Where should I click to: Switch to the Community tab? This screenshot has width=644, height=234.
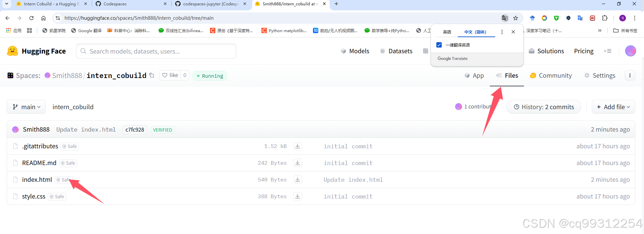pyautogui.click(x=551, y=75)
